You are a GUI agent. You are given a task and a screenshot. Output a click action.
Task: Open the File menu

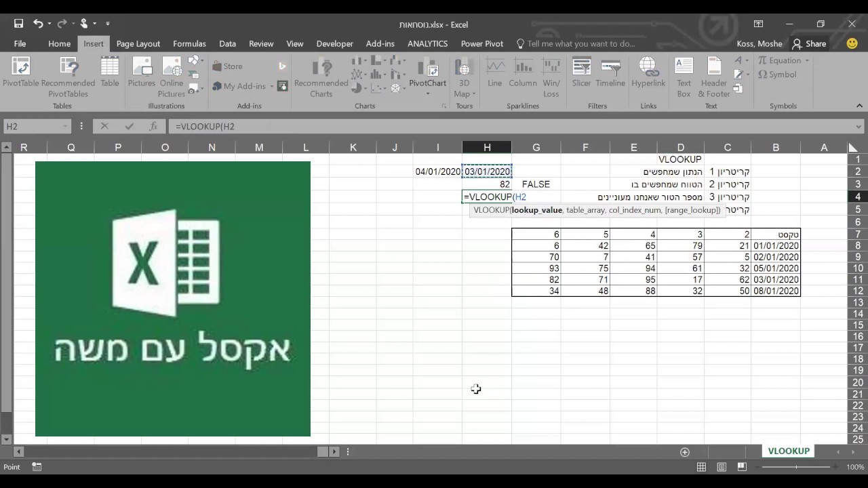click(x=20, y=43)
